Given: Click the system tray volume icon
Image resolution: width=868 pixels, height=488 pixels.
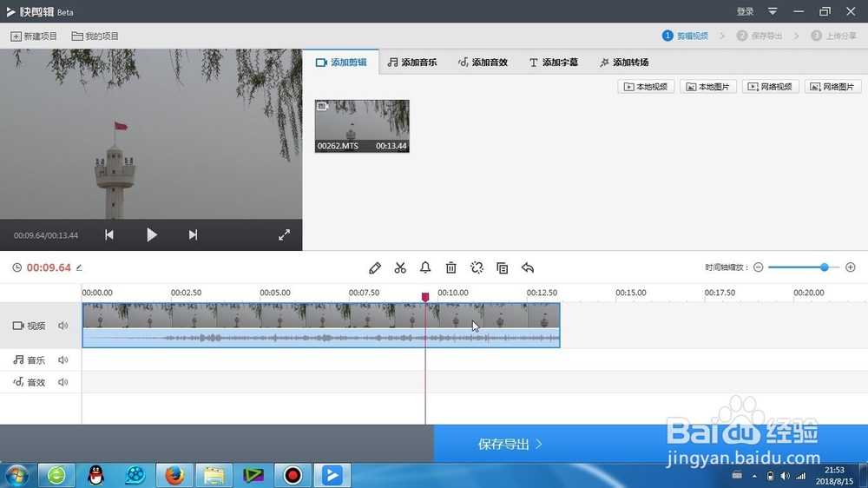Looking at the screenshot, I should [785, 476].
